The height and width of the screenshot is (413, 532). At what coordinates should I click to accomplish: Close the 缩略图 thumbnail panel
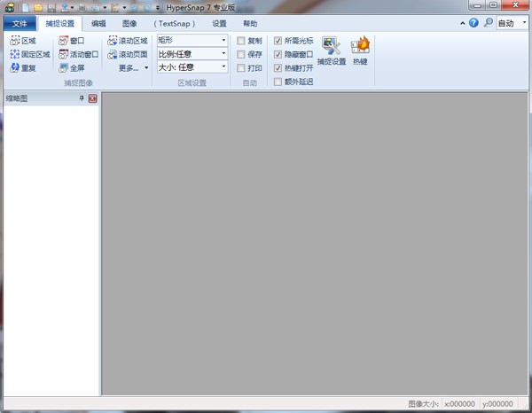click(92, 98)
